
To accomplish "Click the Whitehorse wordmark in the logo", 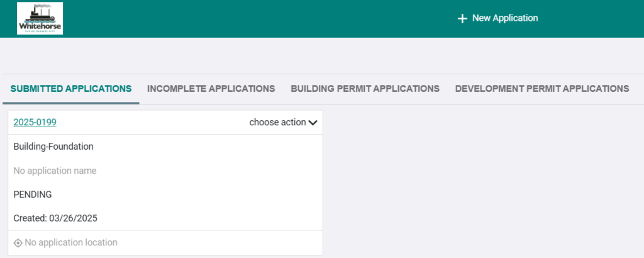I will [x=40, y=26].
